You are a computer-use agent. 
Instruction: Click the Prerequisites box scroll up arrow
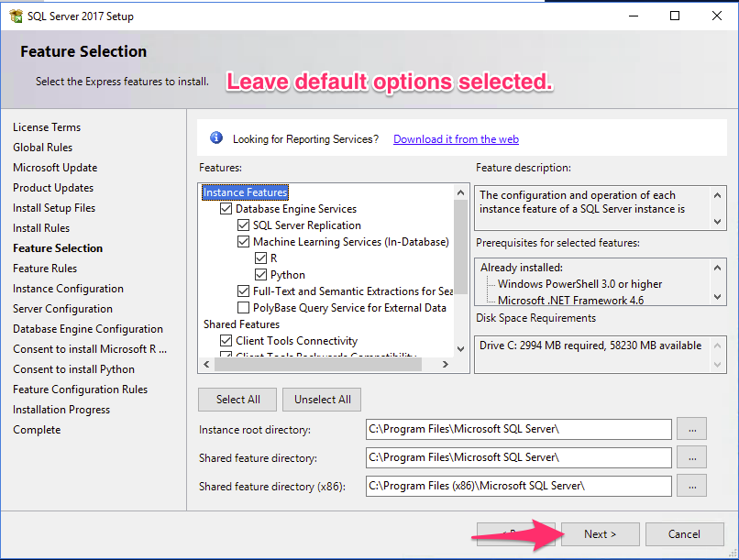(717, 268)
